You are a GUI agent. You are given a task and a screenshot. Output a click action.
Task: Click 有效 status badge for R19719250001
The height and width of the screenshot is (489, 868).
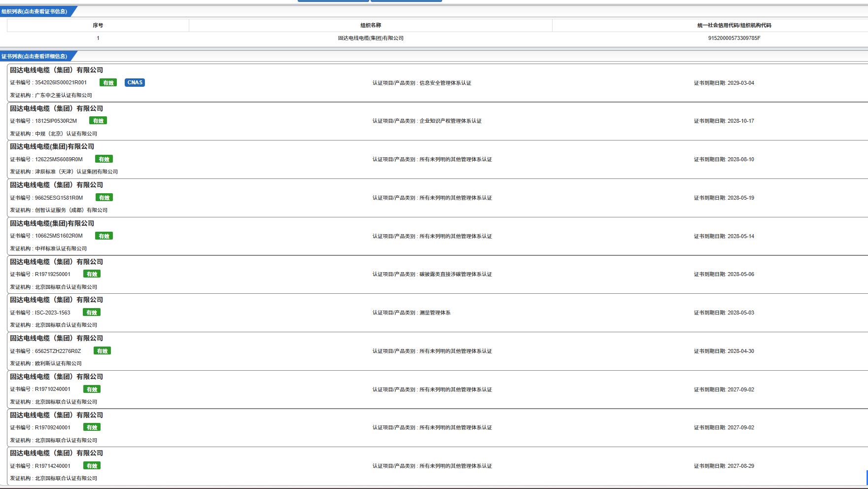[92, 274]
